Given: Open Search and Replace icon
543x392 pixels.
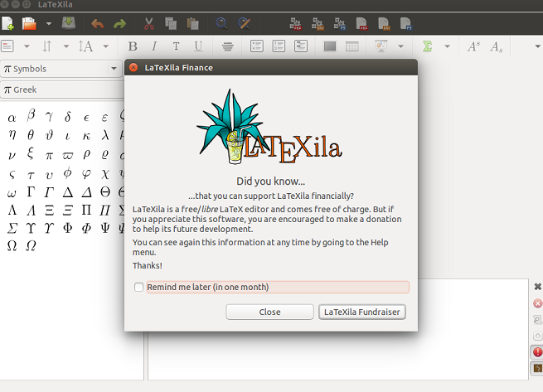Looking at the screenshot, I should pyautogui.click(x=244, y=23).
